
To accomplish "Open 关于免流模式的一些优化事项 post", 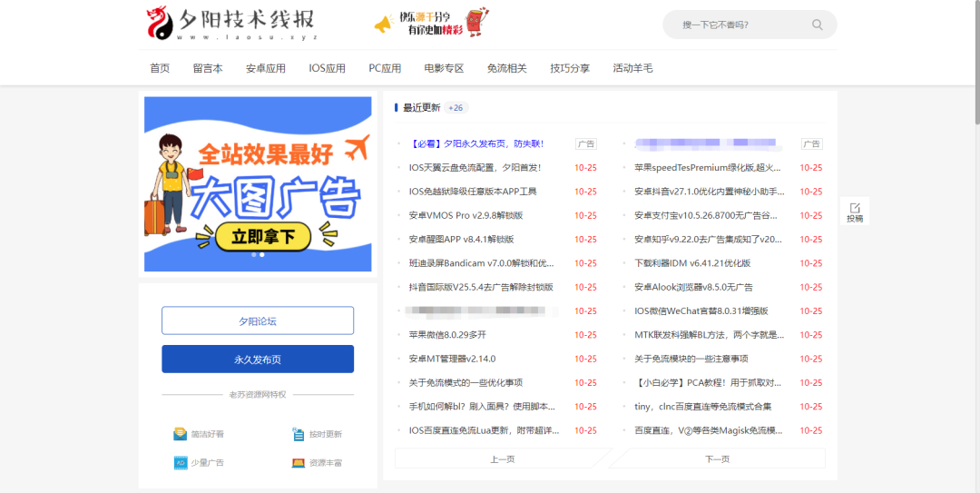I will (x=466, y=383).
